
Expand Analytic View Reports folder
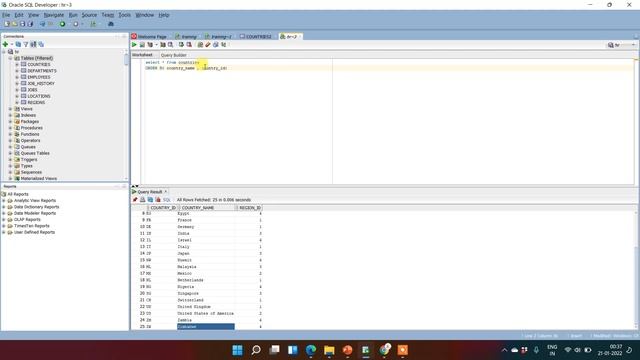pos(4,200)
